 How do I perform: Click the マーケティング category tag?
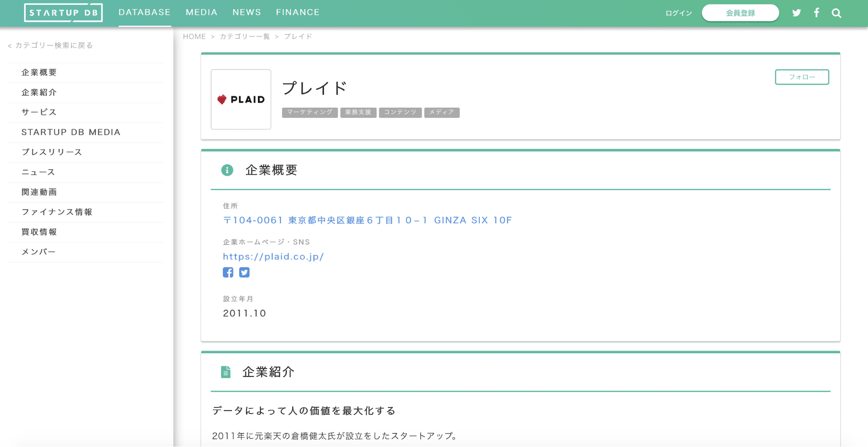[x=310, y=113]
